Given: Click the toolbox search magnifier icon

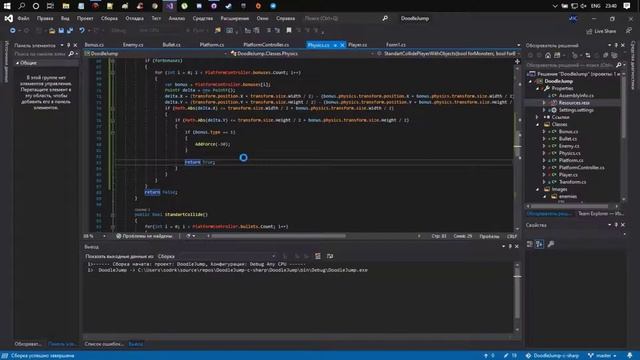Looking at the screenshot, I should 71,53.
